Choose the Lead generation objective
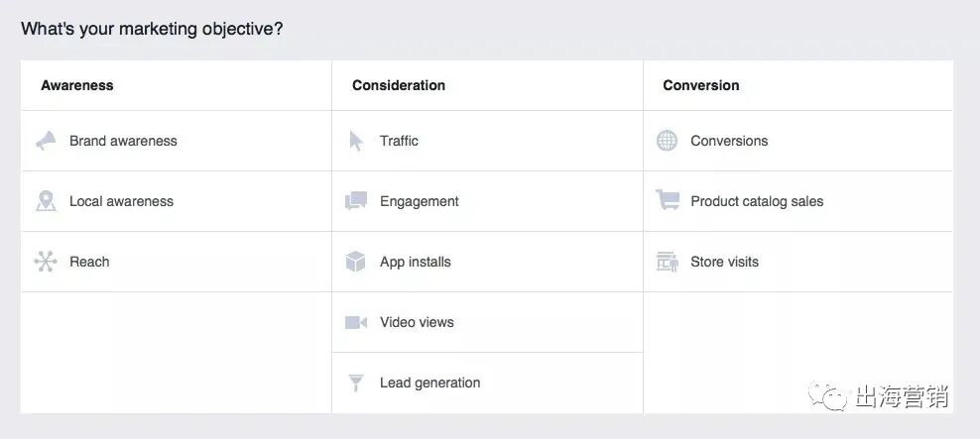 [x=429, y=383]
